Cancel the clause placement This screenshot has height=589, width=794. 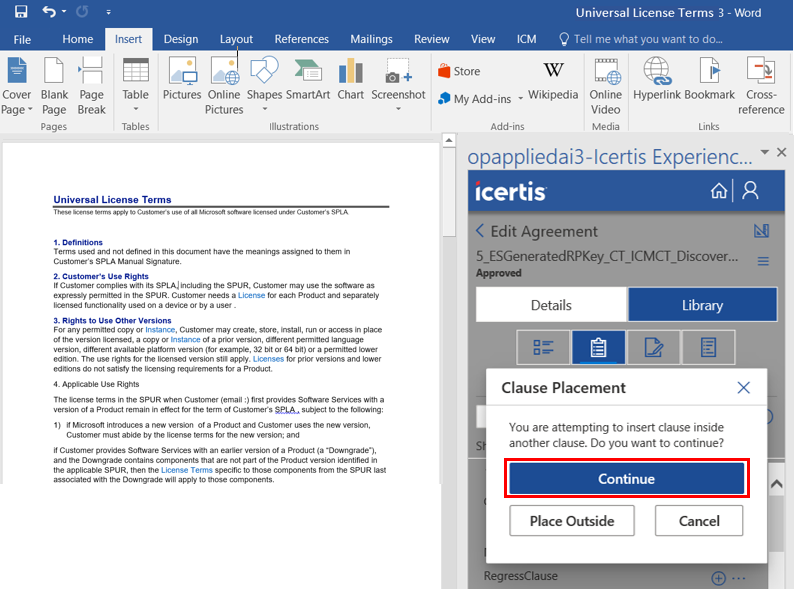pyautogui.click(x=699, y=521)
